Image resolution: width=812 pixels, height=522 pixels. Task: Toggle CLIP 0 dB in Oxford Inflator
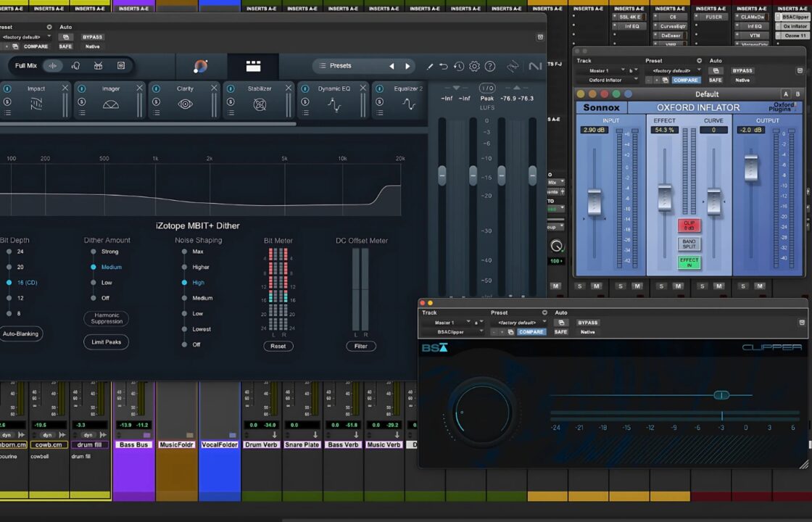pyautogui.click(x=689, y=225)
